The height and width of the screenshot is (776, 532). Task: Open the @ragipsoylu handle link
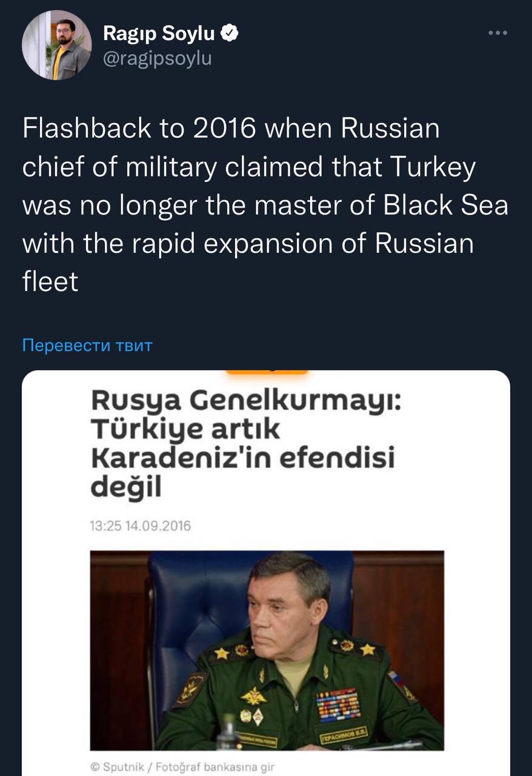(158, 58)
